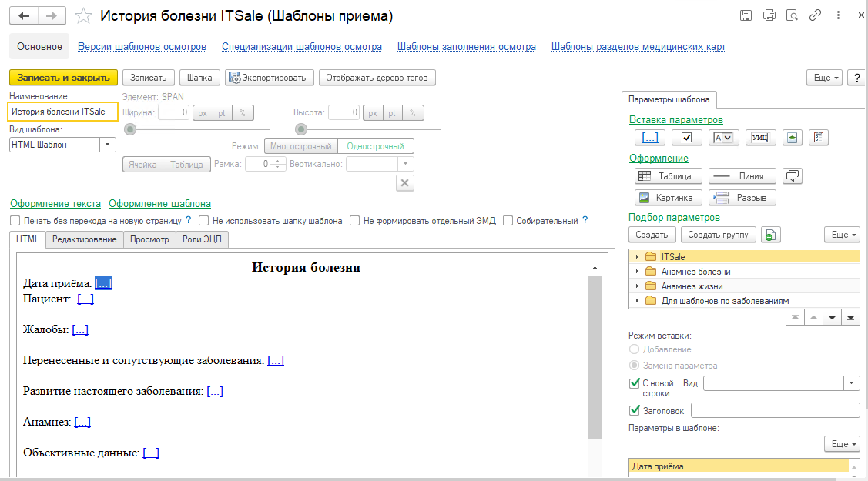The height and width of the screenshot is (481, 868).
Task: Click Отображать дерево тегов button
Action: click(377, 78)
